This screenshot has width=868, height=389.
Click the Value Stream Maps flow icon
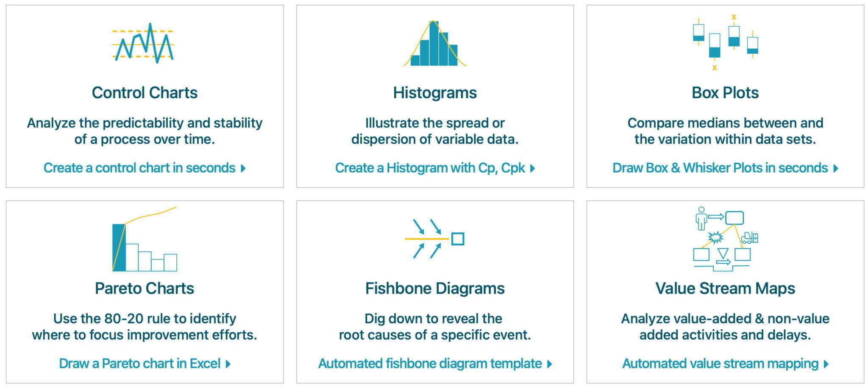726,239
